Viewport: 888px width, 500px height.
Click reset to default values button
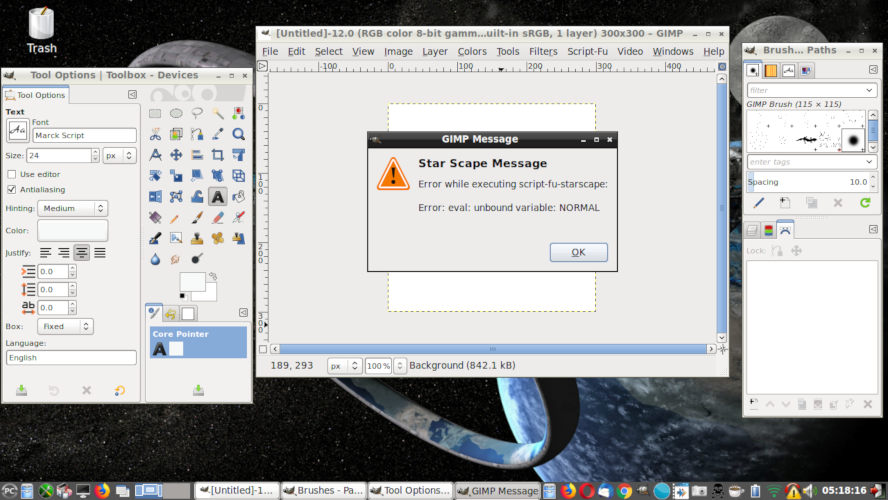(119, 390)
